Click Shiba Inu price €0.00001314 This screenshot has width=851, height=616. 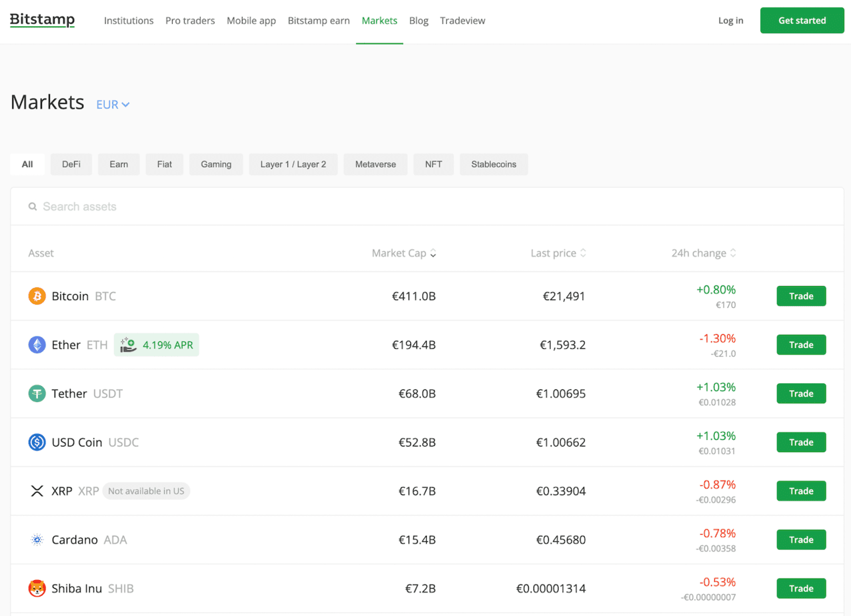(x=551, y=588)
